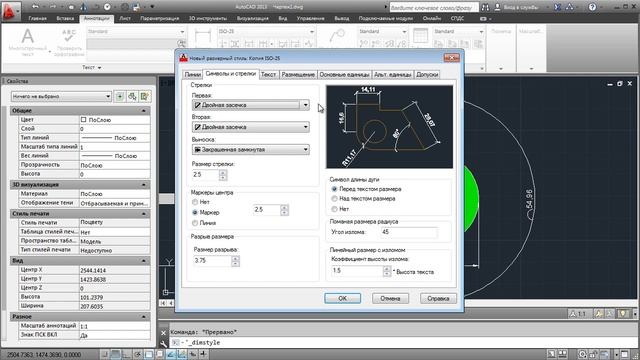
Task: Open Первая arrowhead dropdown
Action: tap(251, 105)
